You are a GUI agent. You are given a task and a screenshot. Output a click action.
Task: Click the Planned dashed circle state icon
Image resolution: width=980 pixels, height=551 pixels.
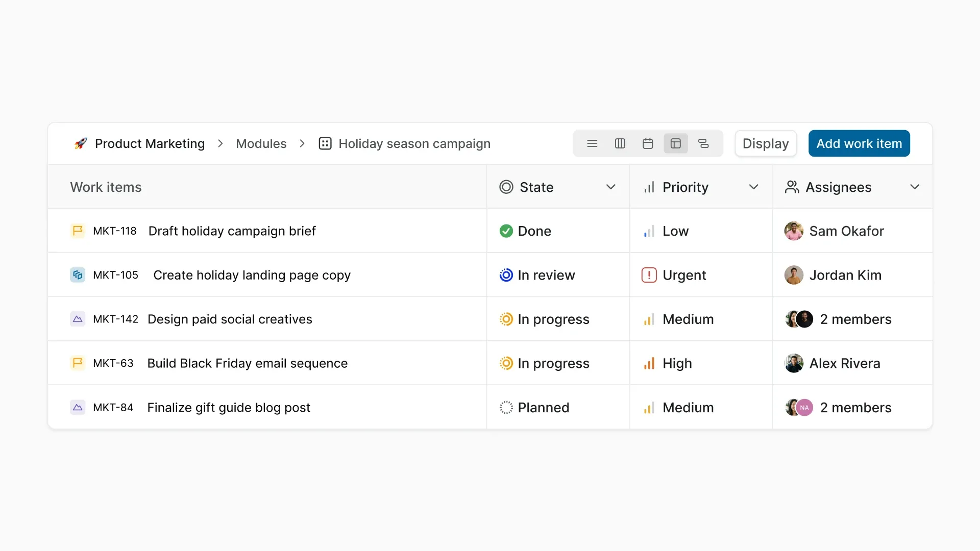506,408
